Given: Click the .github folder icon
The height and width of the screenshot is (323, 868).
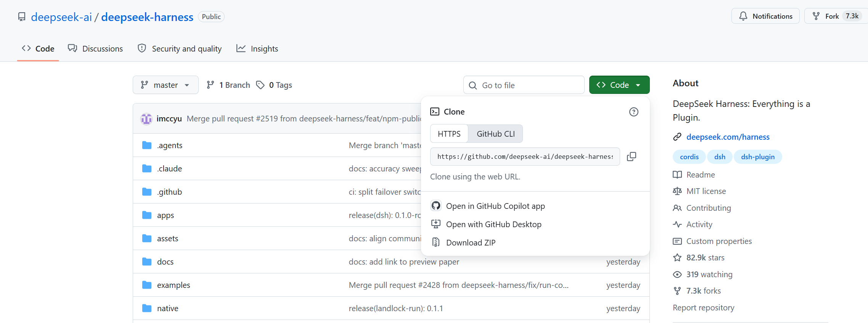Looking at the screenshot, I should coord(147,192).
